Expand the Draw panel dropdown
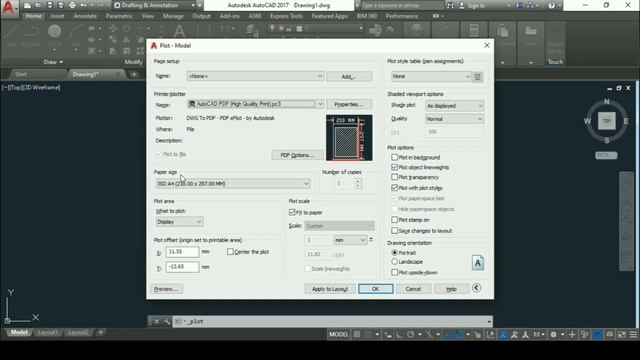This screenshot has height=360, width=640. click(x=53, y=62)
